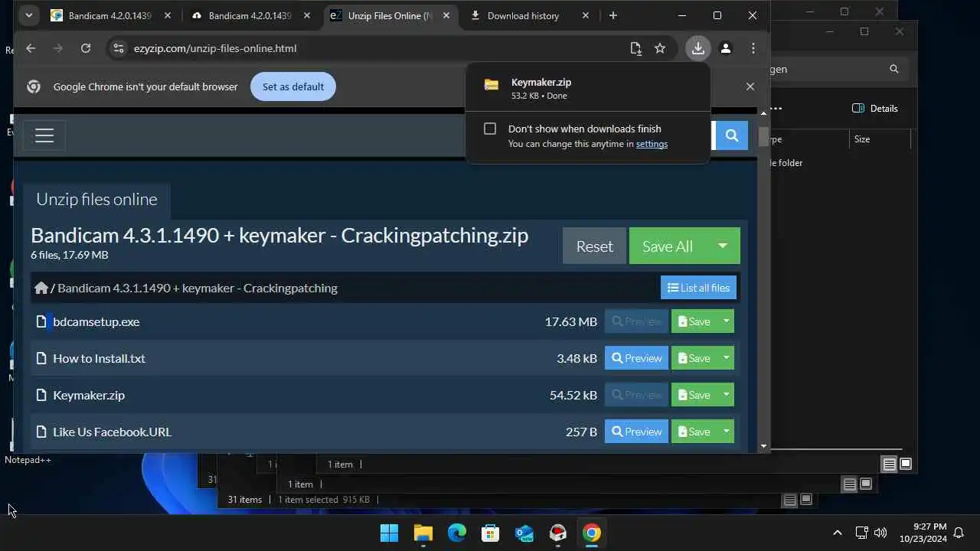Save the bdcamsetup.exe file
The image size is (980, 551).
click(x=694, y=321)
